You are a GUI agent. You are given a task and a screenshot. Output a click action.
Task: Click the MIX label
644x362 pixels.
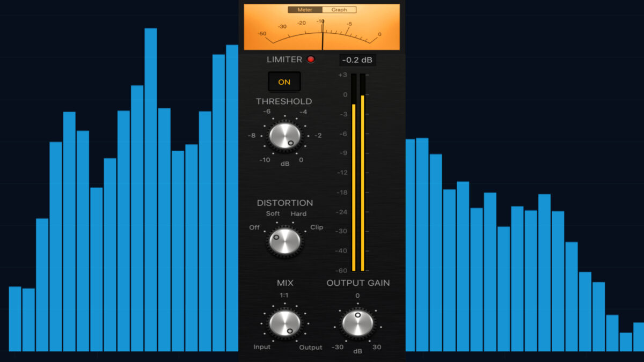click(285, 283)
